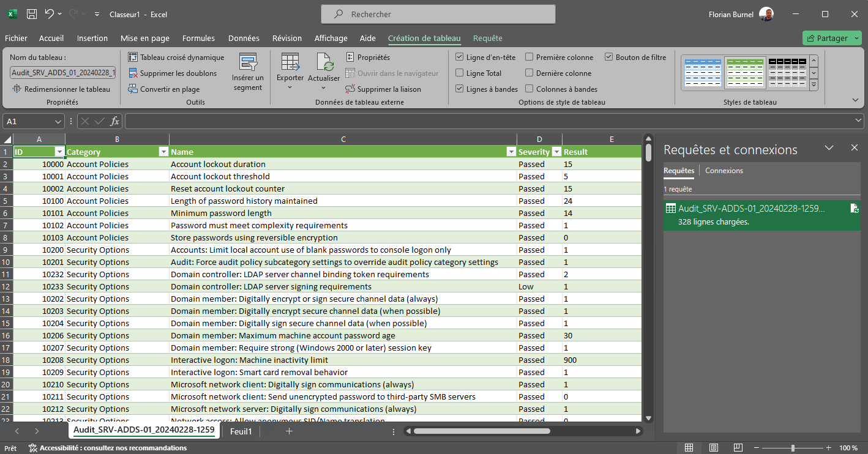868x454 pixels.
Task: Open the Category column filter dropdown
Action: pos(163,152)
